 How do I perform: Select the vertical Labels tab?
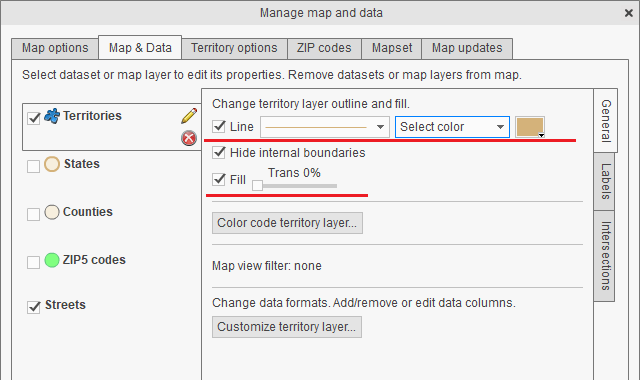point(605,182)
